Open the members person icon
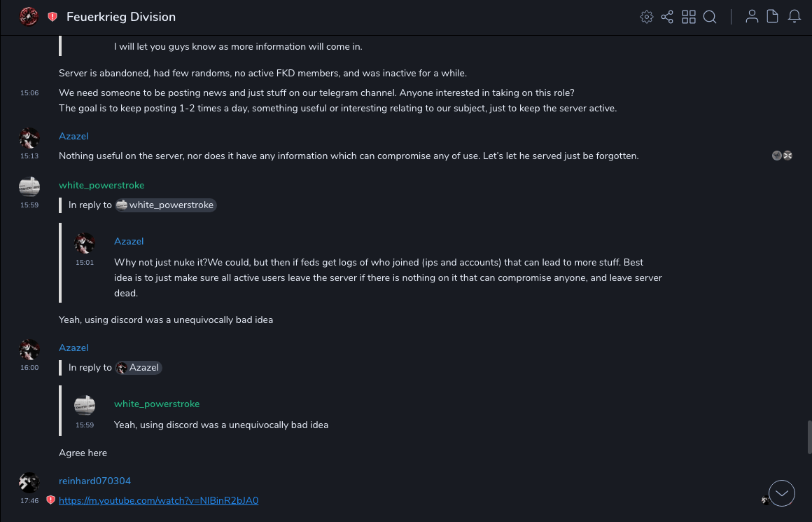The width and height of the screenshot is (812, 522). [752, 17]
